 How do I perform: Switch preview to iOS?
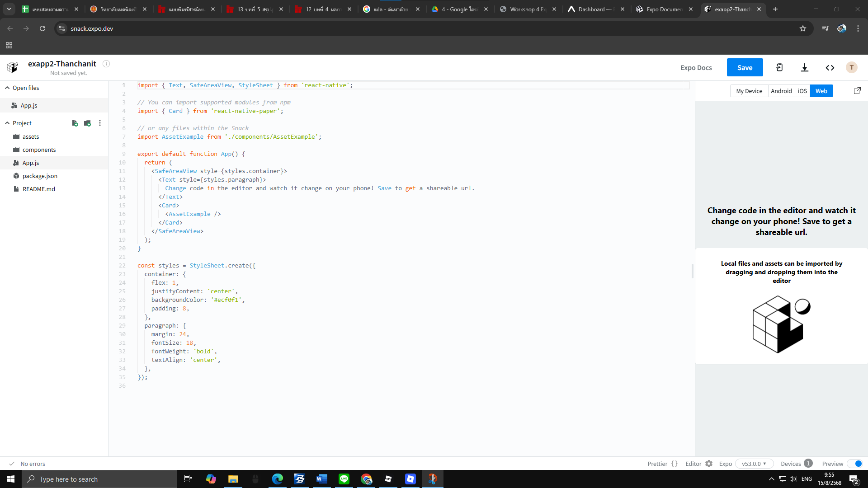click(802, 91)
